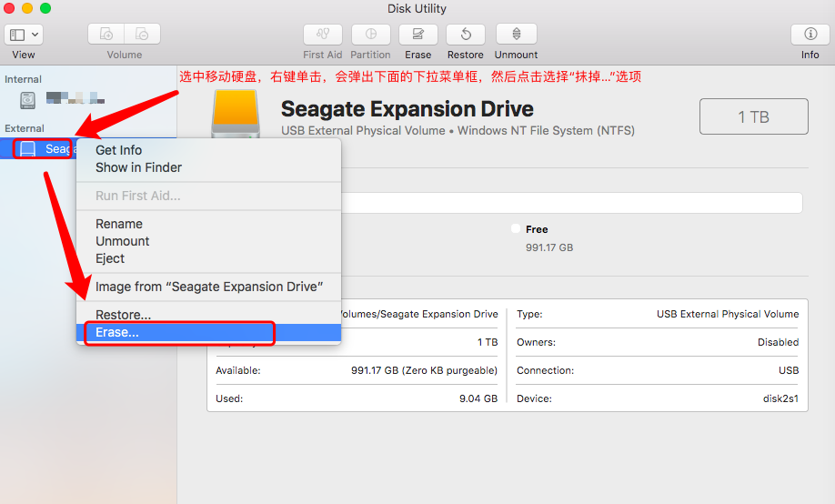The width and height of the screenshot is (835, 504).
Task: Click the Add Volume toolbar icon
Action: 106,34
